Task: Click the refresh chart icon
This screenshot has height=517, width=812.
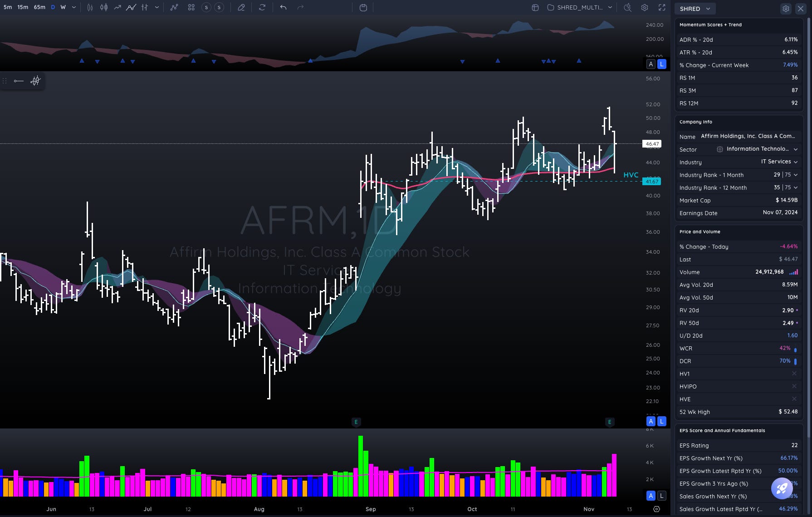Action: [262, 7]
